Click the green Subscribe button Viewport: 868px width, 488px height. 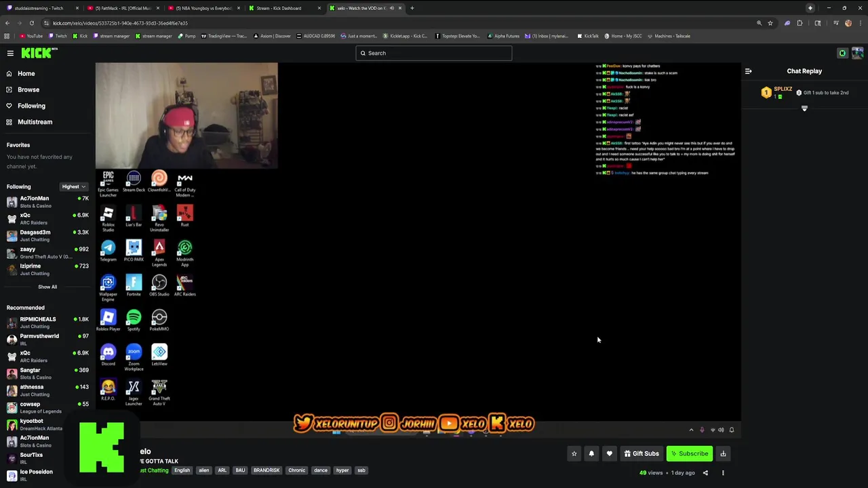(x=689, y=453)
